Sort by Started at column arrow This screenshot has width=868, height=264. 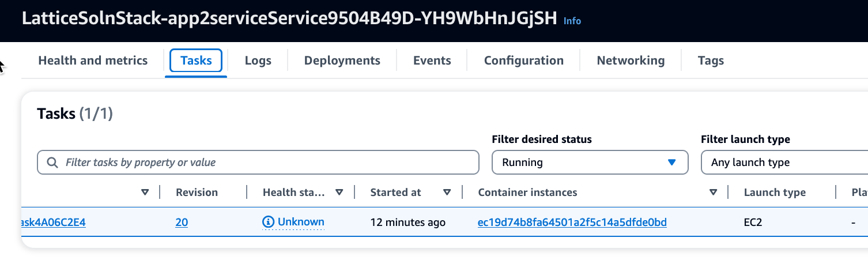(447, 193)
